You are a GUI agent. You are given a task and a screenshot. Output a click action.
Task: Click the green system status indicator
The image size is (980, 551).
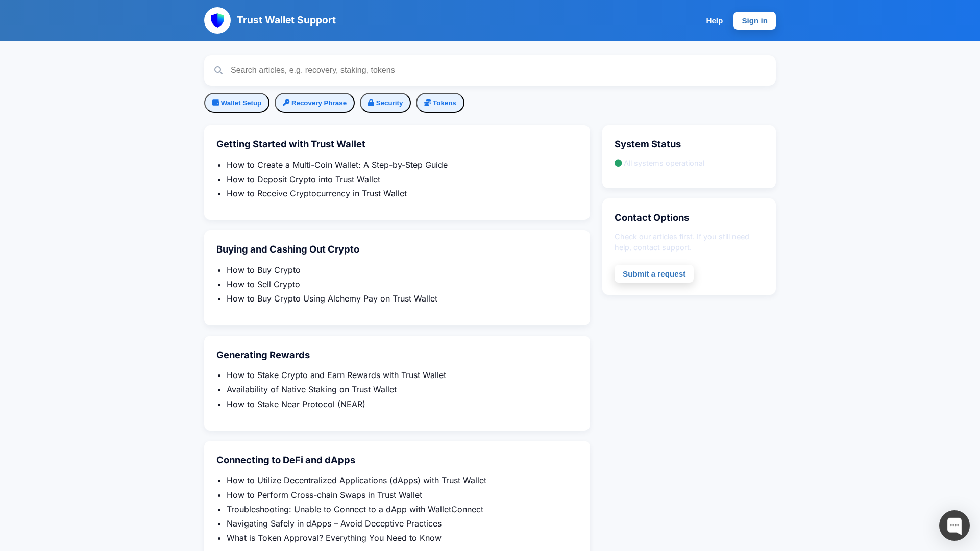click(618, 163)
